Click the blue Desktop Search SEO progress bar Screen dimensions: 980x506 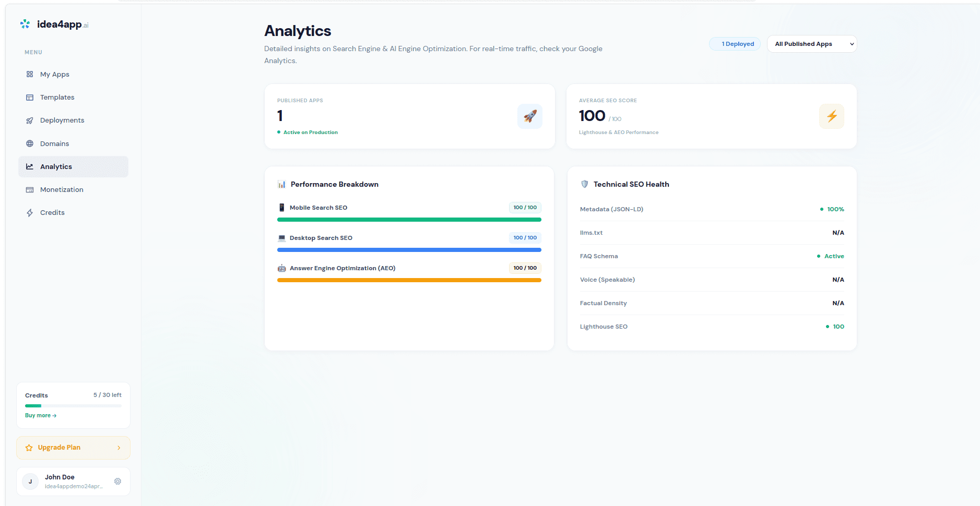(409, 250)
